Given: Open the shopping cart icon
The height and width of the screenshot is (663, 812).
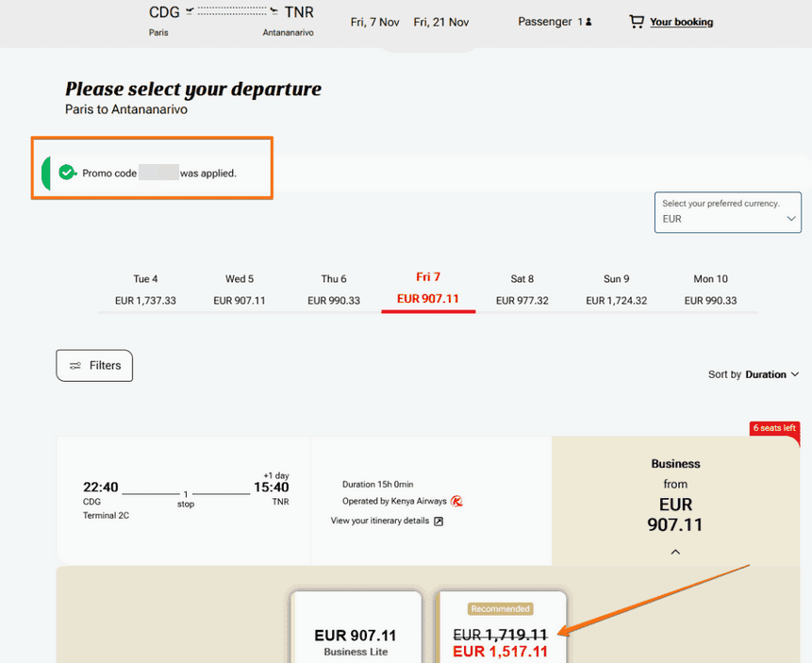Looking at the screenshot, I should click(636, 22).
